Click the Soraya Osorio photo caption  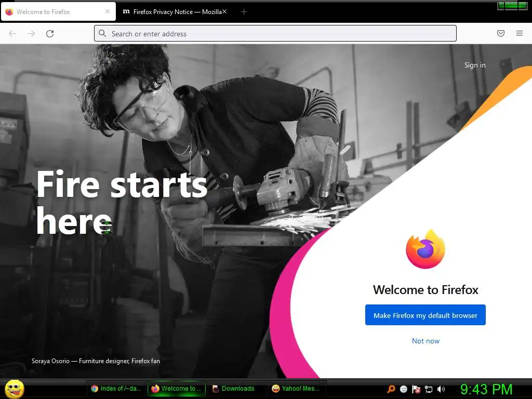(96, 361)
